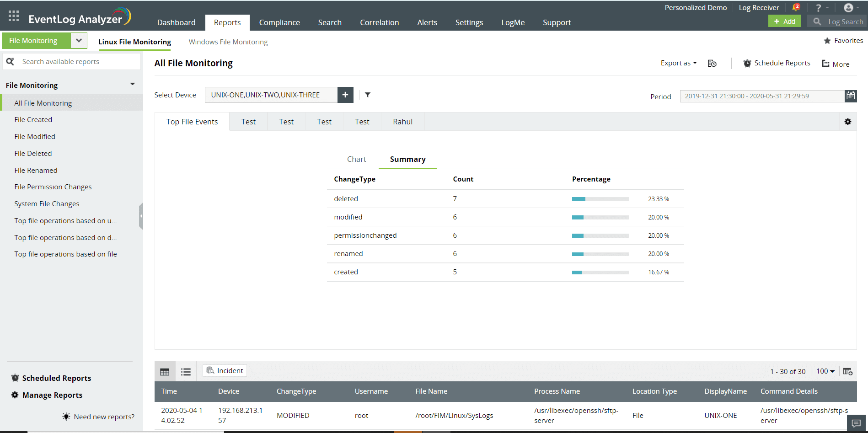Click the filter funnel icon
Image resolution: width=868 pixels, height=433 pixels.
(368, 95)
